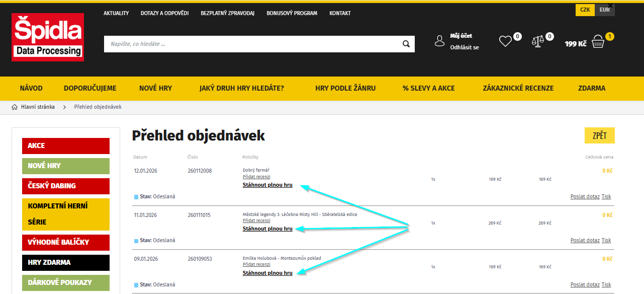Viewport: 644px width, 294px height.
Task: Expand the Hry podle žánru menu
Action: [x=345, y=88]
